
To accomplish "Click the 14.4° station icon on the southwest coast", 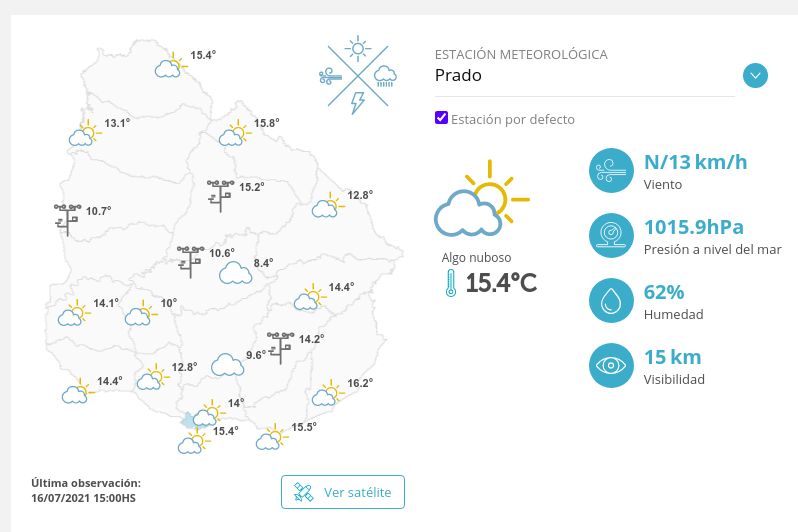I will click(78, 392).
